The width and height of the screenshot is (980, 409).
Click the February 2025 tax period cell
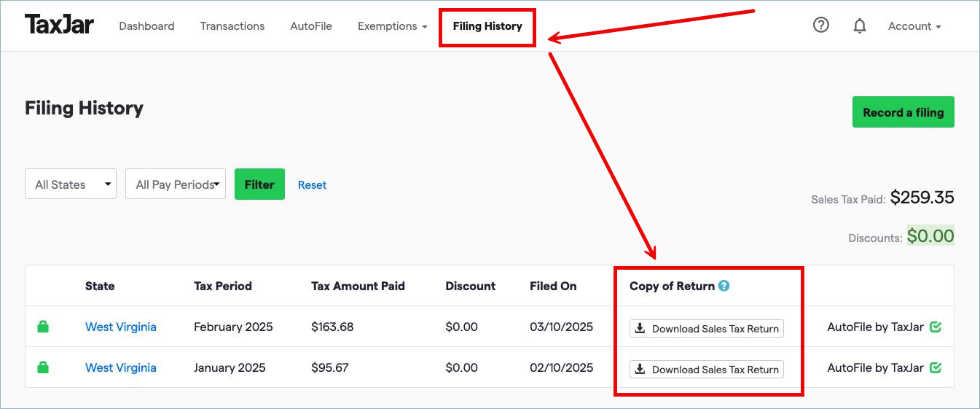[233, 327]
